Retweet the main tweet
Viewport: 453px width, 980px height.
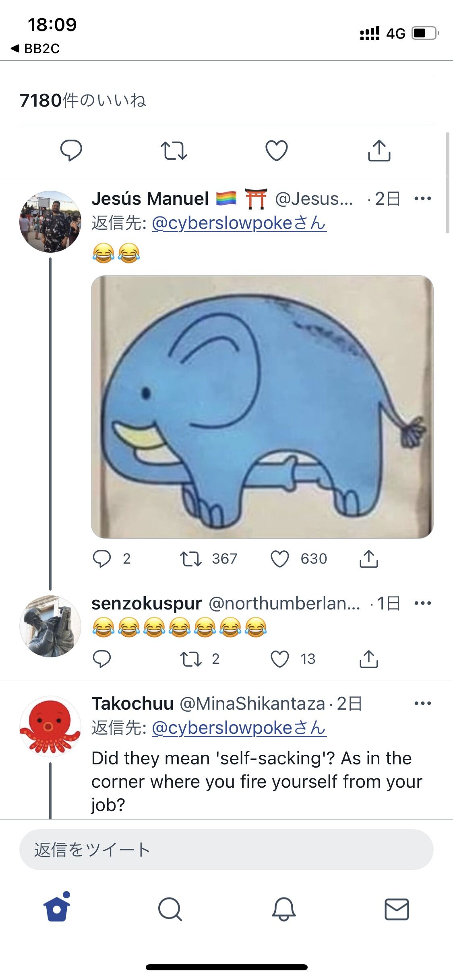[174, 150]
